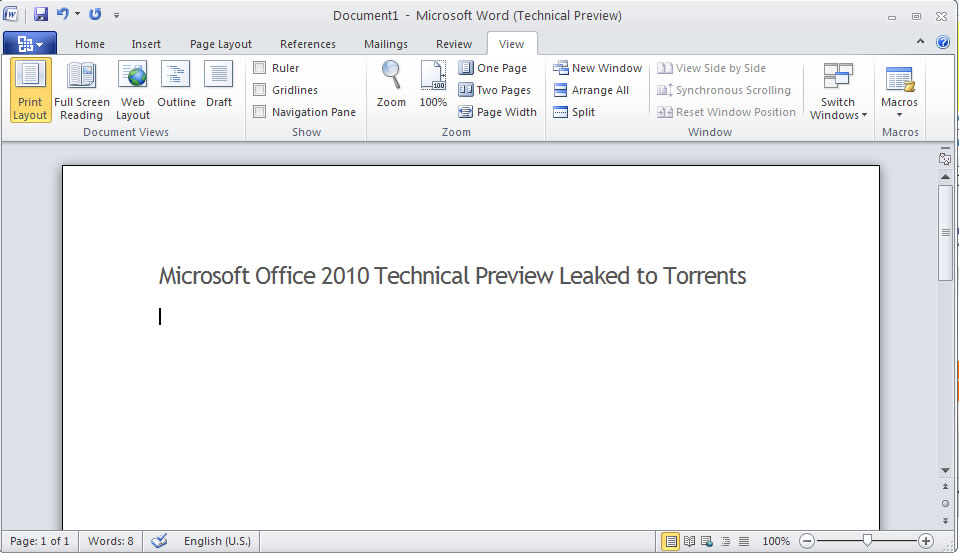Show Two Pages zoom
The image size is (959, 553).
coord(495,90)
